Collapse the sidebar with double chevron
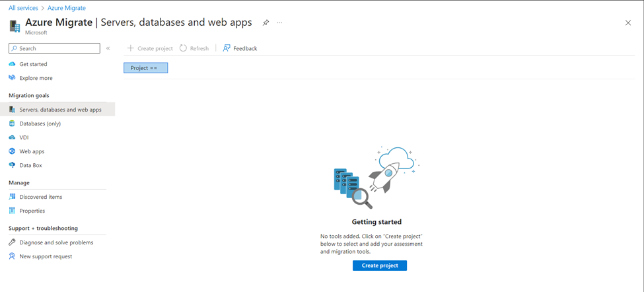The height and width of the screenshot is (292, 644). point(108,48)
